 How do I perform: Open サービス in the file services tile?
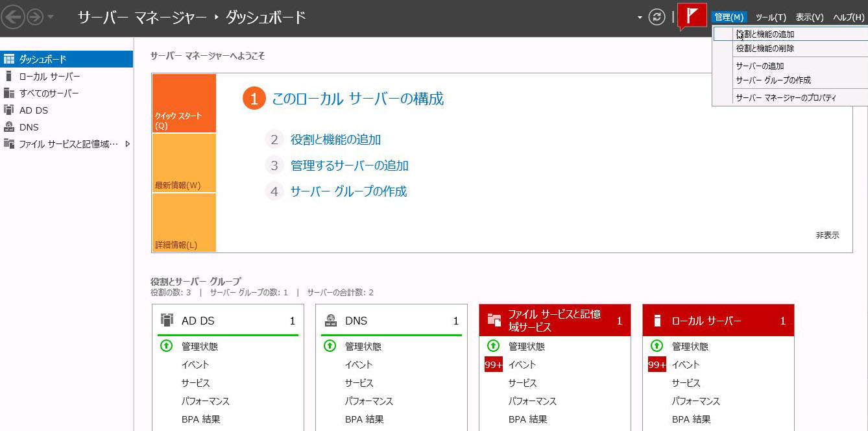(523, 383)
